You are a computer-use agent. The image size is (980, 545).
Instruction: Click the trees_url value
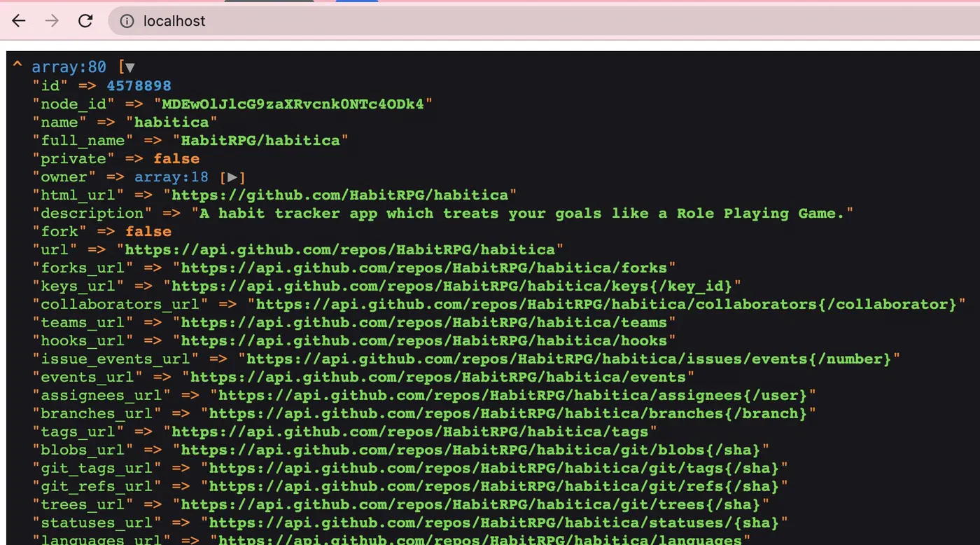pyautogui.click(x=470, y=505)
